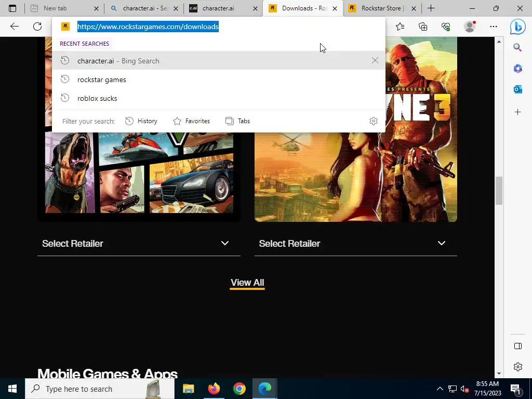Choose roblox sucks recent search
The image size is (532, 399).
coord(219,98)
